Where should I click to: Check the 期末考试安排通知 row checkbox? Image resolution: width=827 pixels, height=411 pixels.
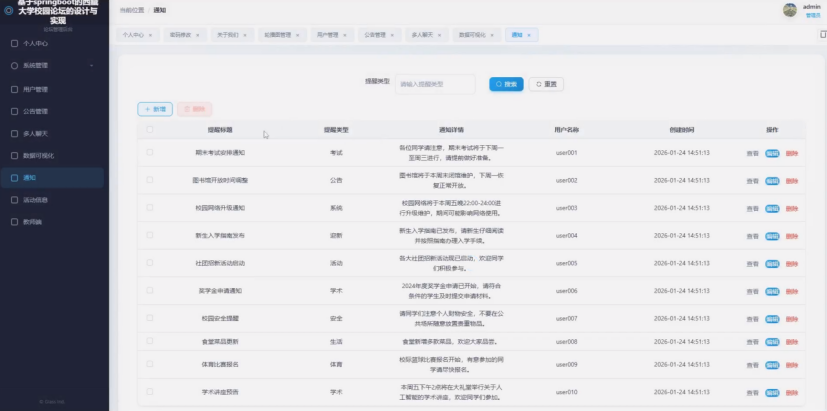coord(150,152)
